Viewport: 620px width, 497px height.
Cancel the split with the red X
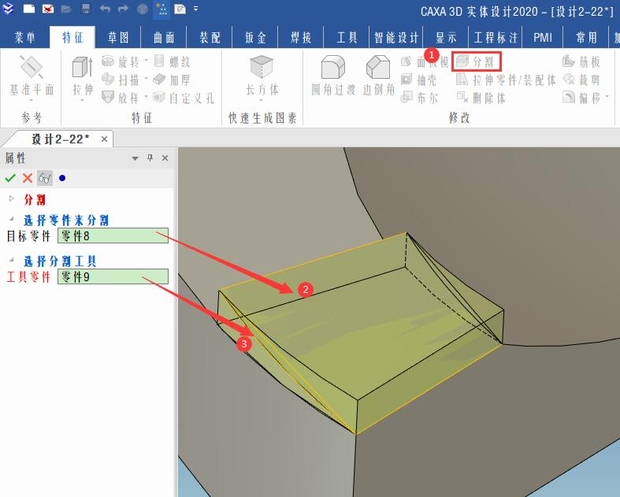(x=27, y=178)
